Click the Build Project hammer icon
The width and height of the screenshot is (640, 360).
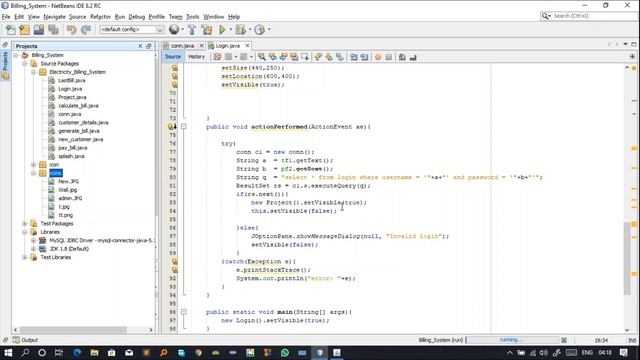192,30
